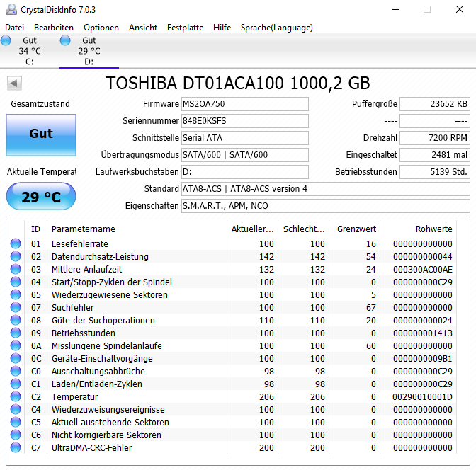This screenshot has width=476, height=470.
Task: Click status orb of Nicht korrigierbare Sektoren row
Action: pos(16,435)
